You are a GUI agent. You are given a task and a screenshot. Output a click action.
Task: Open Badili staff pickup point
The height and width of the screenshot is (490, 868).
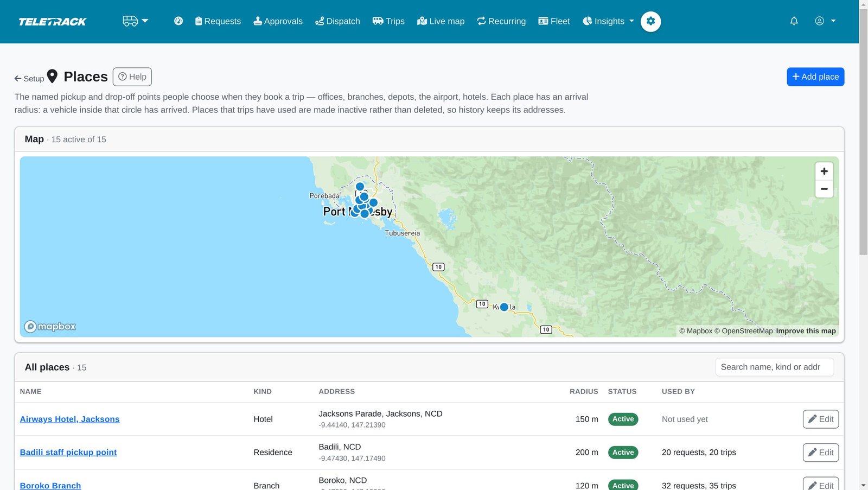click(x=68, y=453)
